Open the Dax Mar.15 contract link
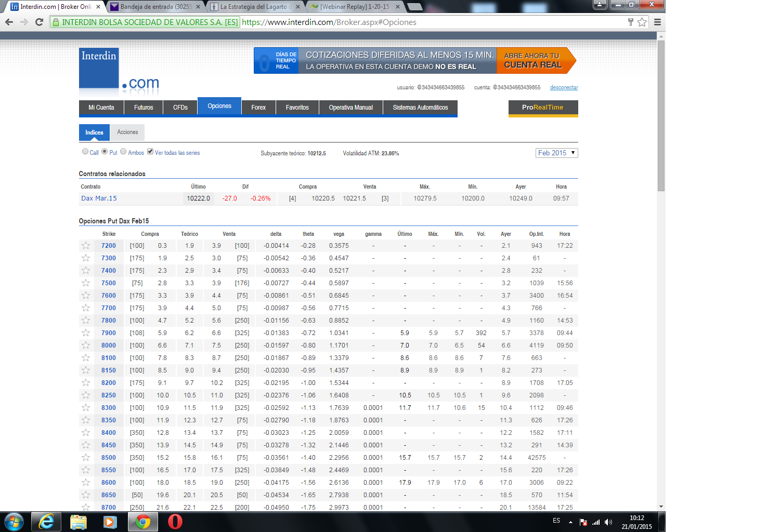Screen dimensions: 780x532 (99, 198)
